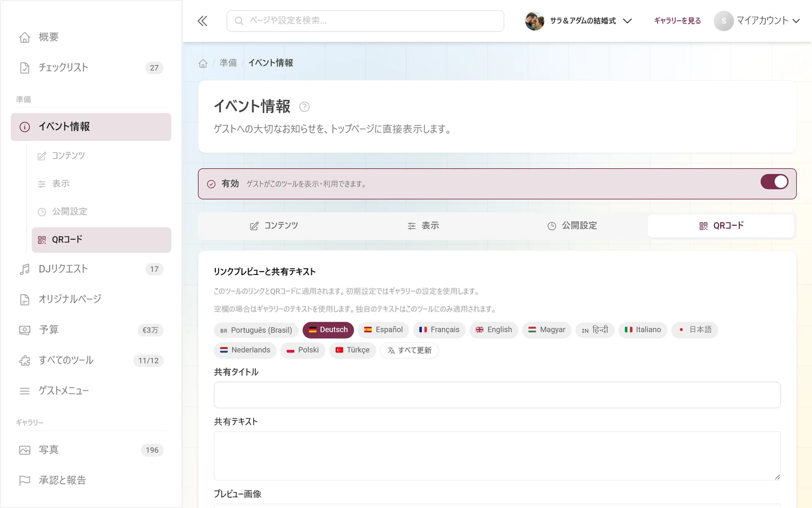Select Português (Brasil) language chip

click(x=256, y=330)
